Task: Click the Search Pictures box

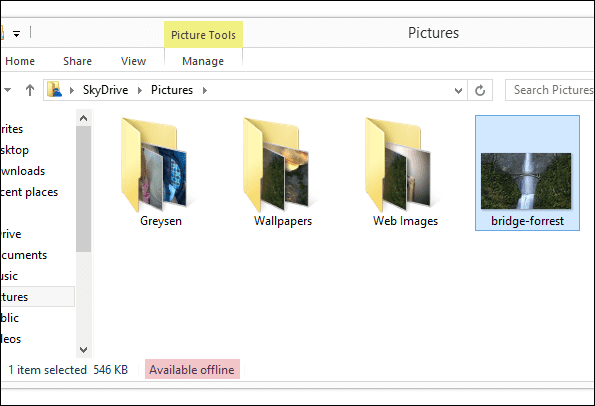Action: pyautogui.click(x=550, y=90)
